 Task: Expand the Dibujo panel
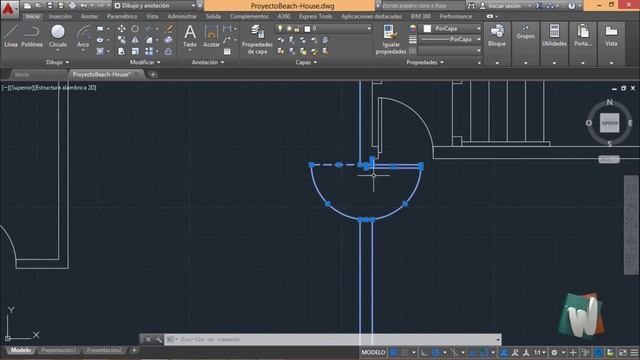click(x=58, y=62)
